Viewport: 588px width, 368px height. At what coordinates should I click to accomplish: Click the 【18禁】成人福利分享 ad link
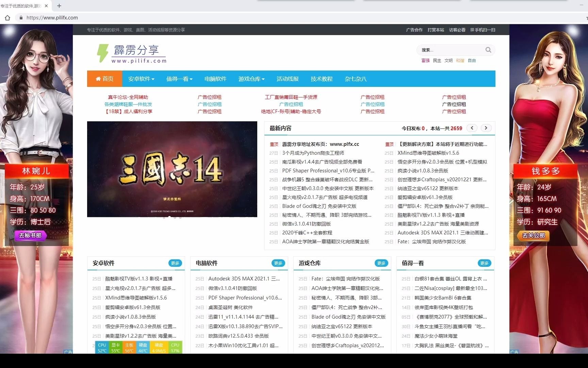[x=128, y=111]
